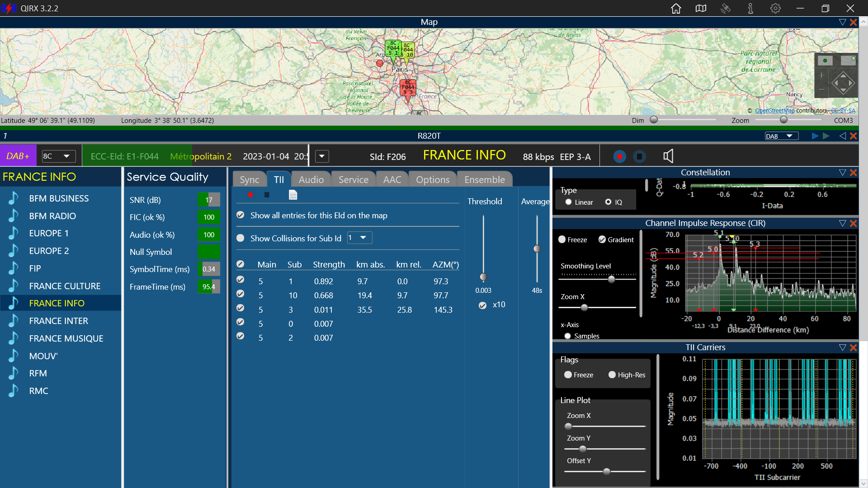Close the Channel Impulse Response panel
Image resolution: width=868 pixels, height=488 pixels.
853,223
